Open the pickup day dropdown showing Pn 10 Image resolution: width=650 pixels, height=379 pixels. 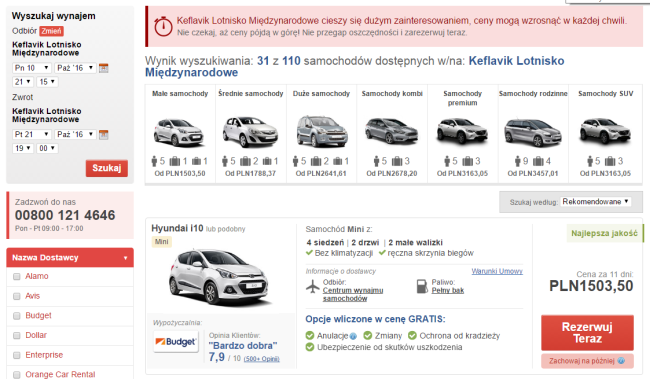32,68
